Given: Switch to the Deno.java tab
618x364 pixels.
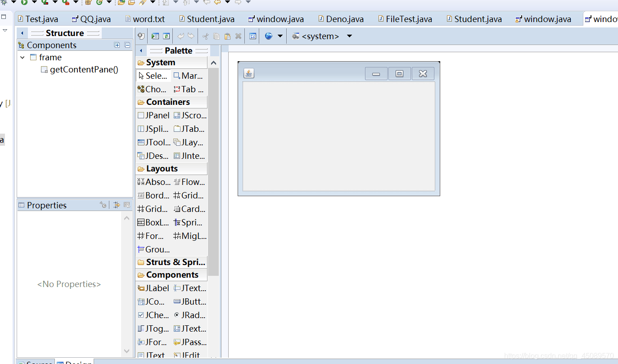Looking at the screenshot, I should (x=341, y=19).
